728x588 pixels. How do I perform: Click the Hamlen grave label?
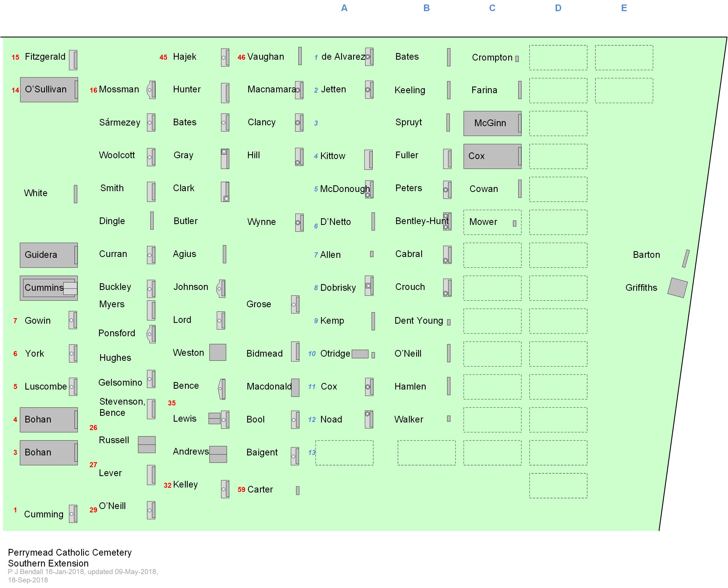click(x=410, y=387)
